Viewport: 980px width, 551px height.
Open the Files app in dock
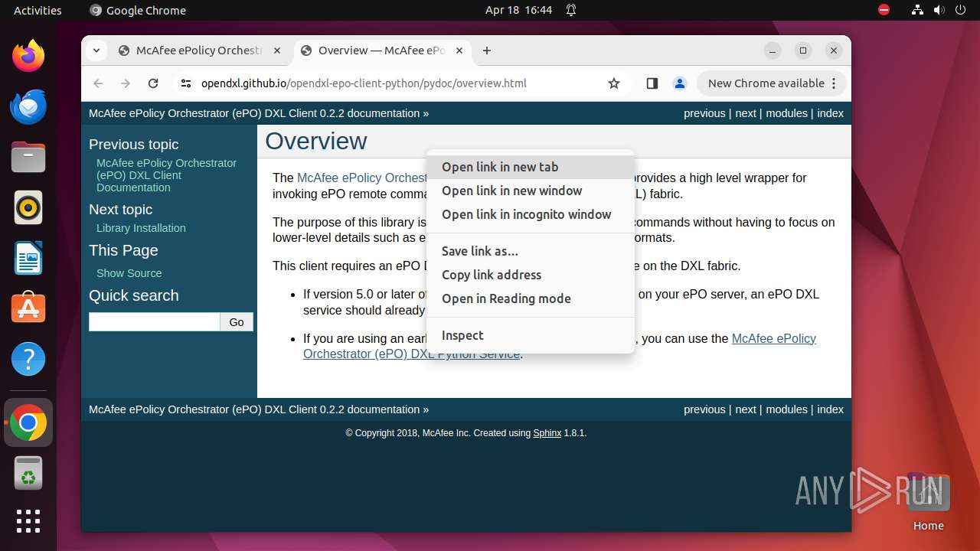(x=28, y=157)
